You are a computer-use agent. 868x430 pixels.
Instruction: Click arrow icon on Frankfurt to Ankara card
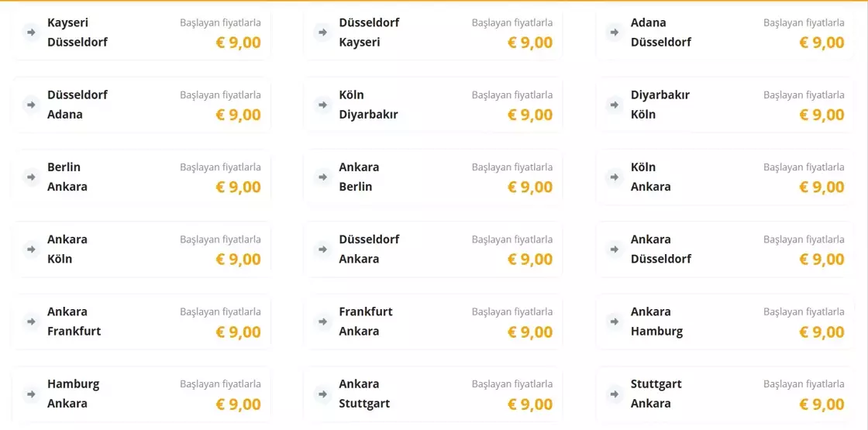point(323,322)
